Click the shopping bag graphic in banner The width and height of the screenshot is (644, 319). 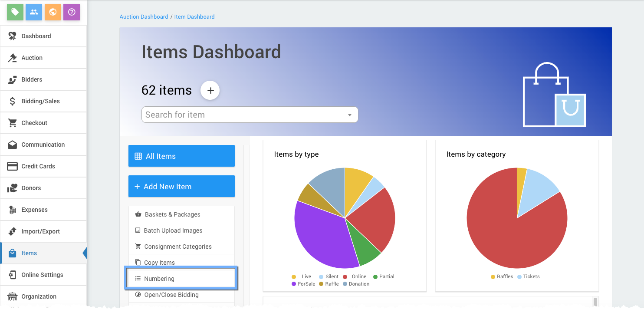point(554,96)
